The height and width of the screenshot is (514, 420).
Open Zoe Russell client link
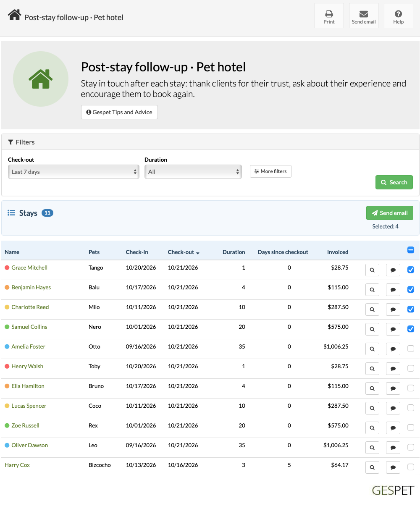[x=25, y=425]
